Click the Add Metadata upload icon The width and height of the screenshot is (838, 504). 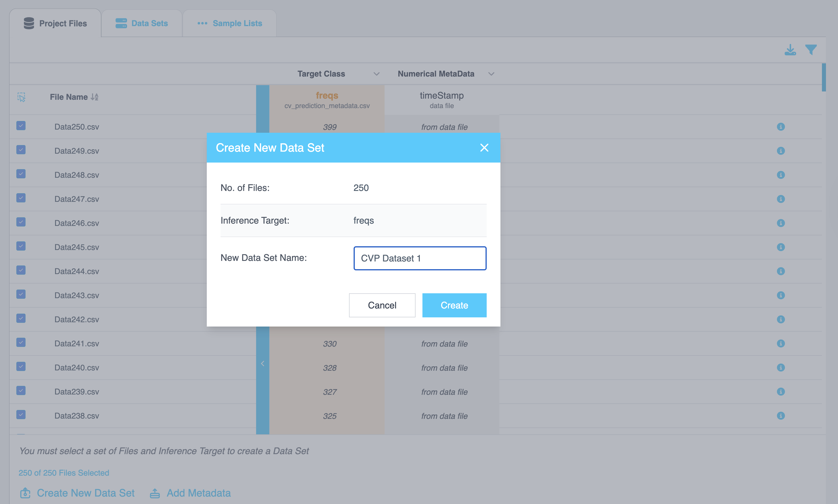155,493
